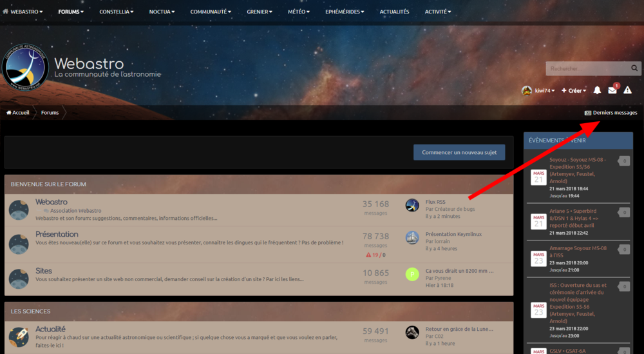The image size is (644, 354).
Task: Click the MARS 21 calendar icon for Soyouz
Action: pyautogui.click(x=538, y=177)
